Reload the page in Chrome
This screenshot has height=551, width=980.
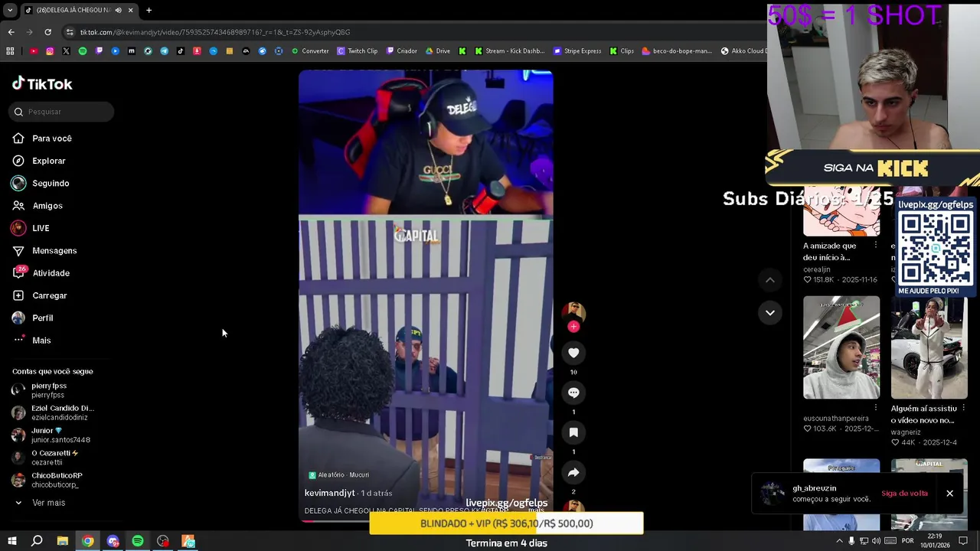[47, 32]
